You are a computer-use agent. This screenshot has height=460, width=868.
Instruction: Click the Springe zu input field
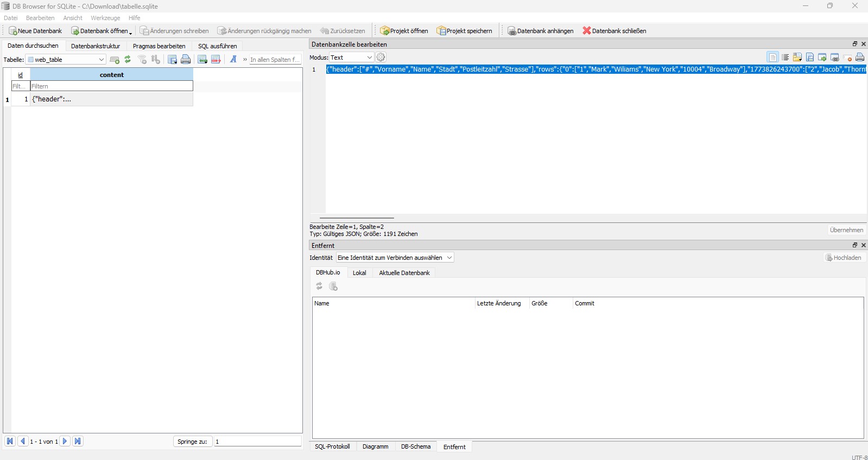point(257,442)
